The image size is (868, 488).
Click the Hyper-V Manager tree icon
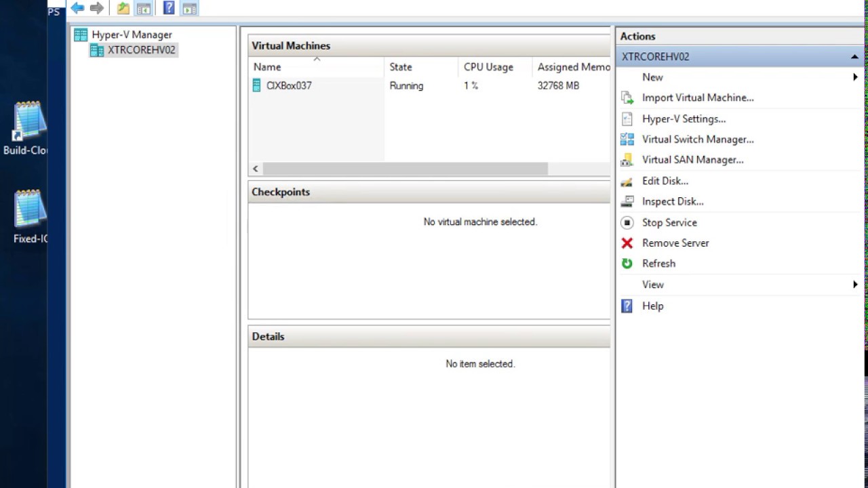coord(81,35)
